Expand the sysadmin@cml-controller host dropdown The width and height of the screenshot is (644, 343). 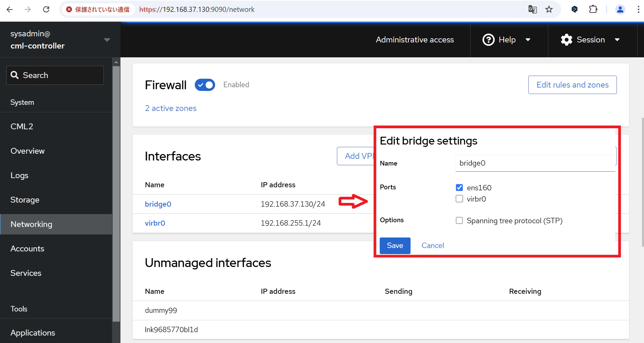(107, 40)
